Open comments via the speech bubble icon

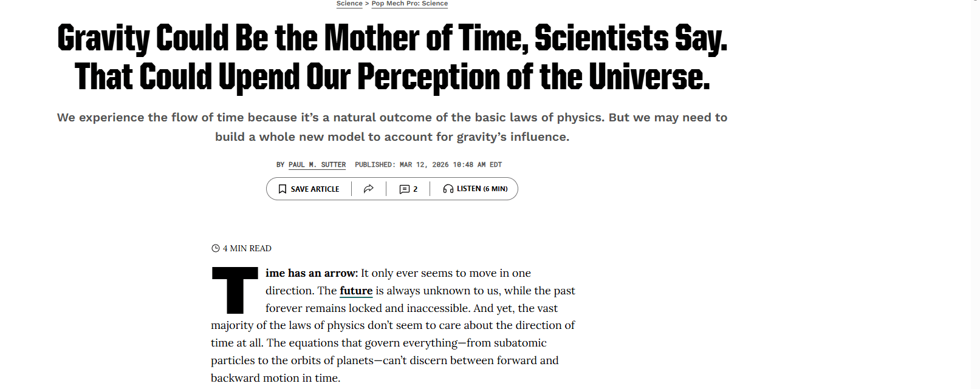tap(404, 189)
